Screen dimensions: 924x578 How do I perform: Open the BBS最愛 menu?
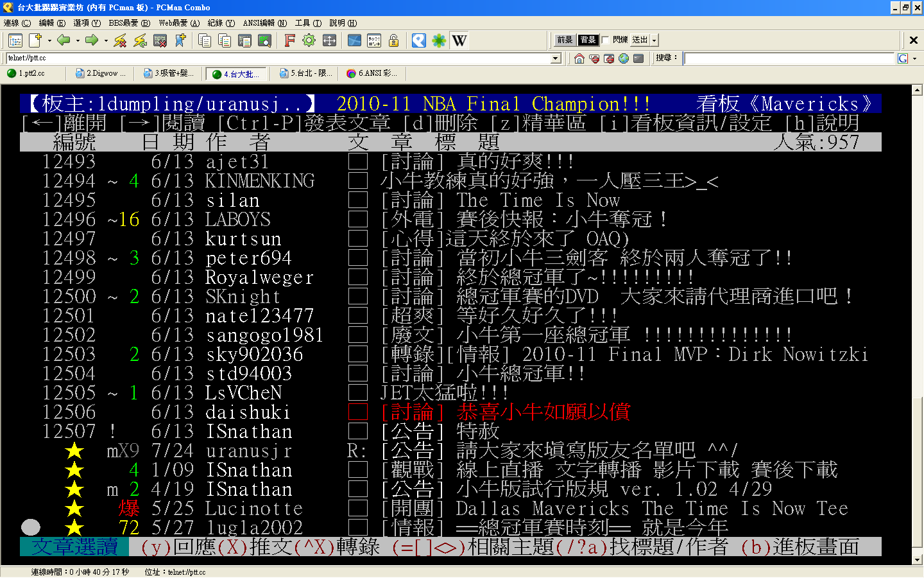[129, 23]
